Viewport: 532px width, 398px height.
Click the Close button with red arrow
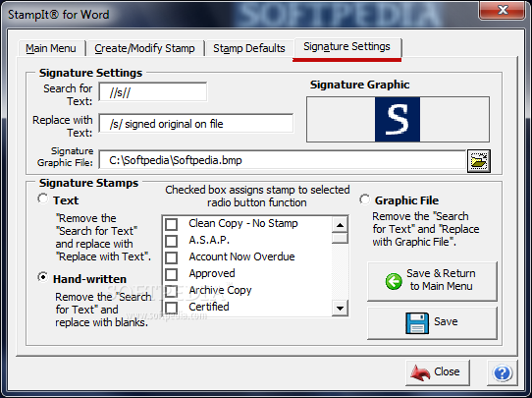coord(438,372)
